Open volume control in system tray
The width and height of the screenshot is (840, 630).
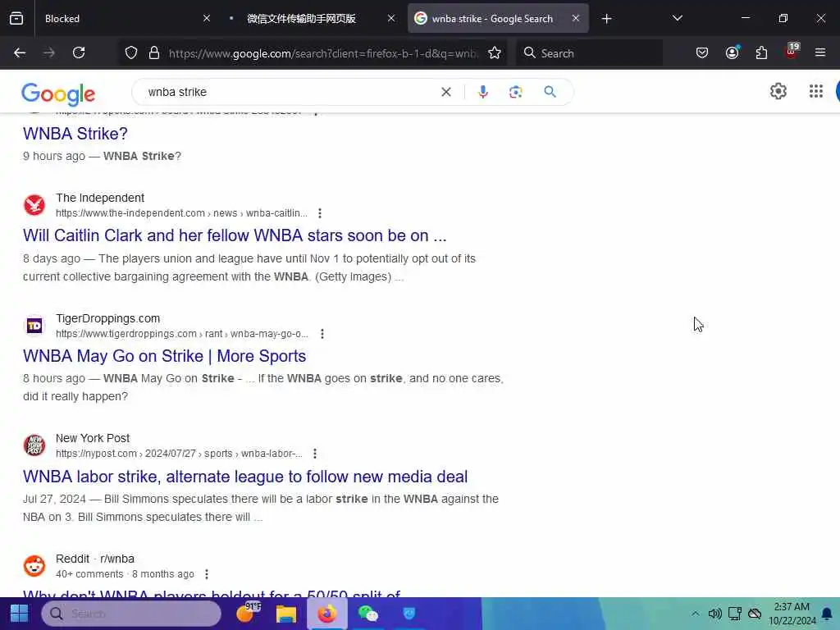[714, 614]
